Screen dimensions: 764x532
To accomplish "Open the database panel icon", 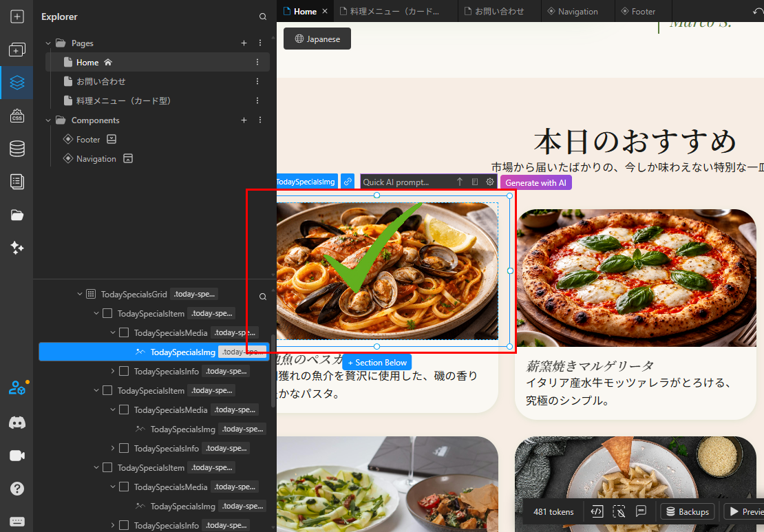I will point(17,149).
